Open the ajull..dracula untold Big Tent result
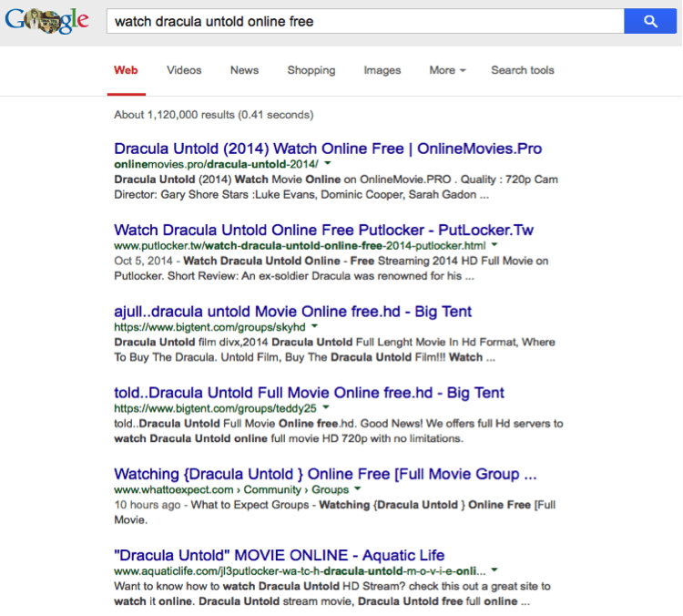The image size is (683, 616). 292,312
